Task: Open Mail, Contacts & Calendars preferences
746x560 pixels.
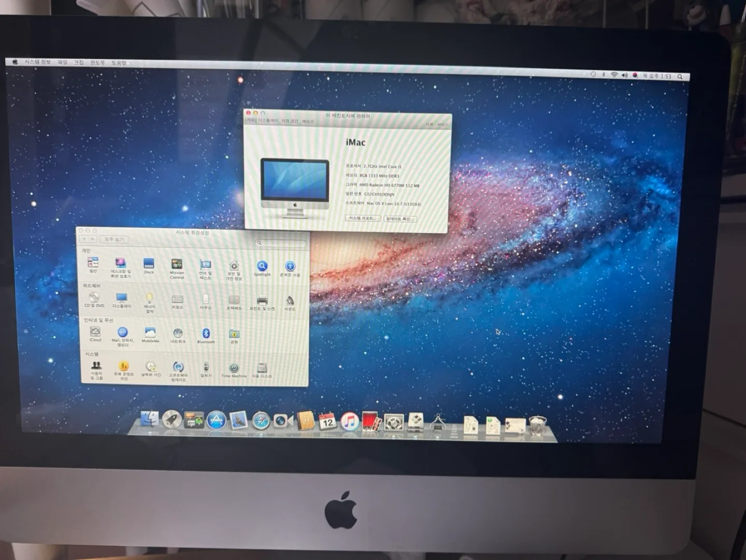Action: point(122,337)
